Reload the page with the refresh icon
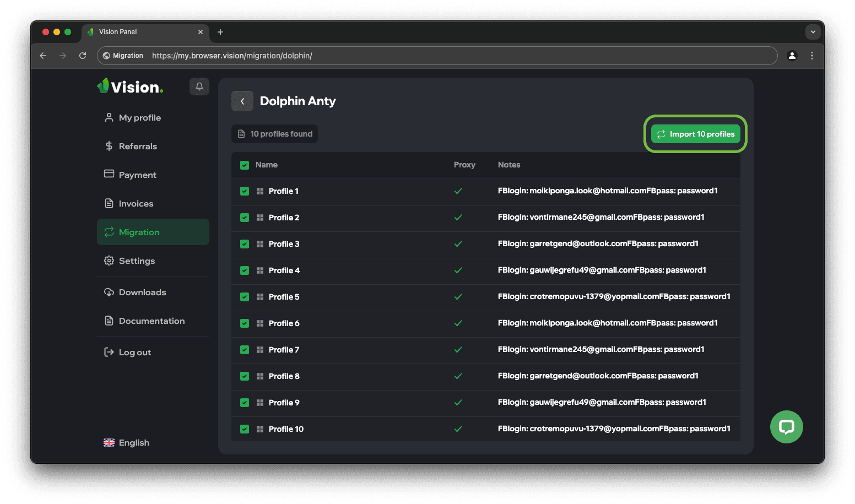Viewport: 855px width, 504px height. click(83, 56)
